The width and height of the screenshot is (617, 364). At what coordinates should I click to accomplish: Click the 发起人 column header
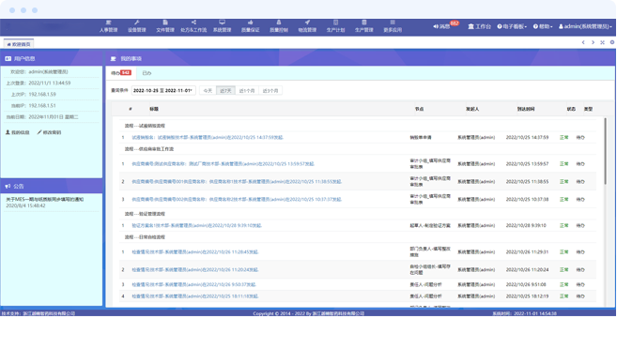[x=472, y=109]
